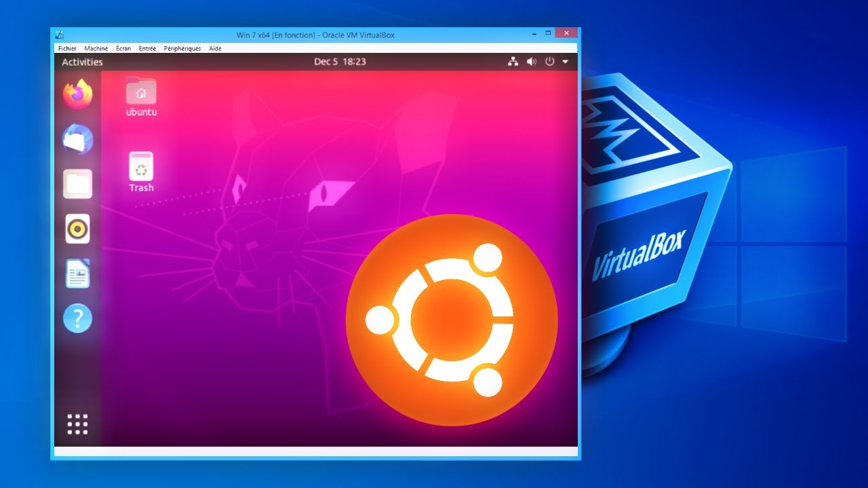Maximize the VirtualBox window
Viewport: 868px width, 488px height.
click(x=548, y=33)
